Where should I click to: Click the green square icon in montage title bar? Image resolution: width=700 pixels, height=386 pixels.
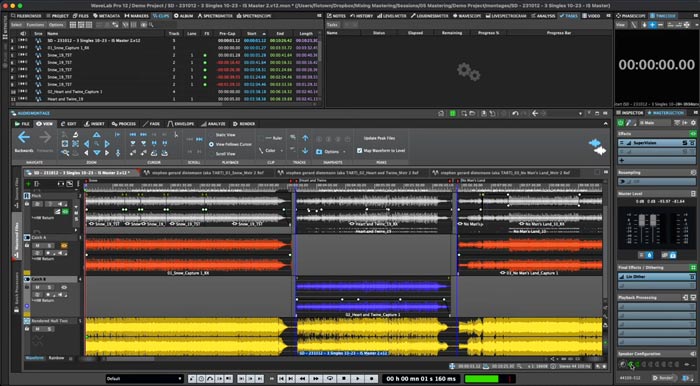coord(453,114)
